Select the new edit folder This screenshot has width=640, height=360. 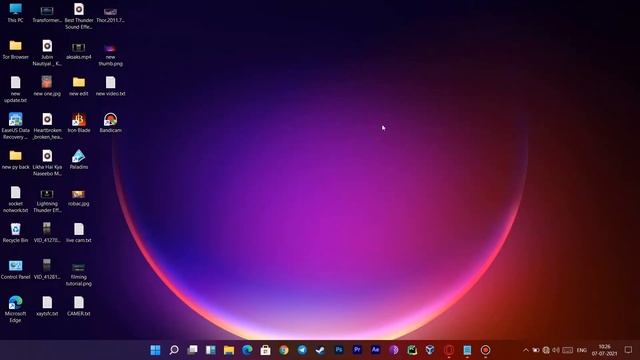pos(79,86)
